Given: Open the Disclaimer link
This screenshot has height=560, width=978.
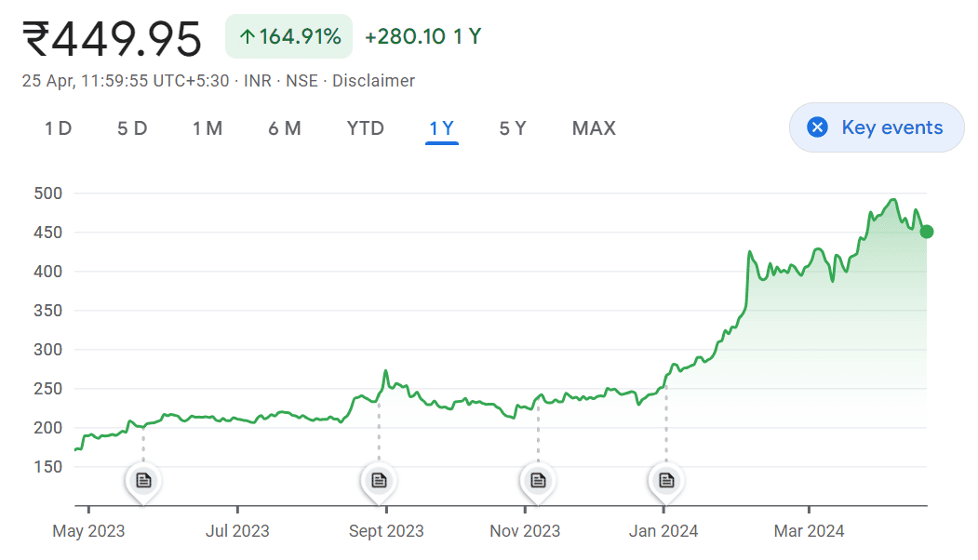Looking at the screenshot, I should (x=373, y=81).
